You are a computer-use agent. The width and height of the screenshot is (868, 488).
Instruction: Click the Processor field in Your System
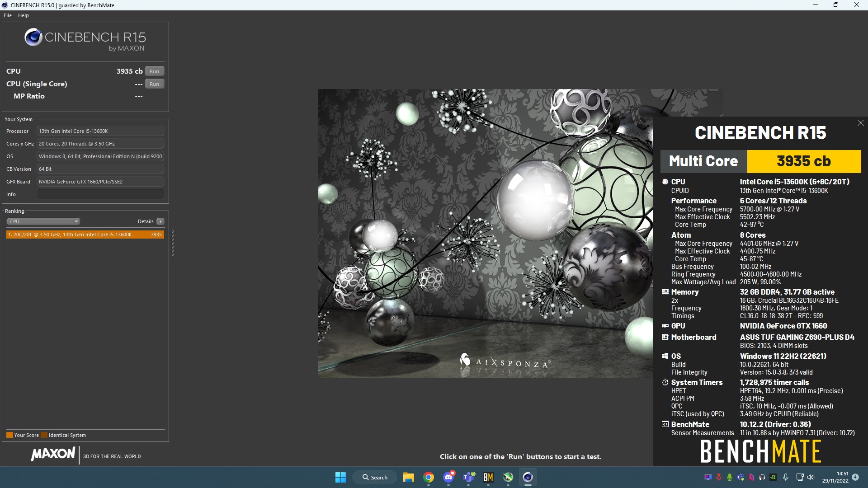[x=100, y=131]
